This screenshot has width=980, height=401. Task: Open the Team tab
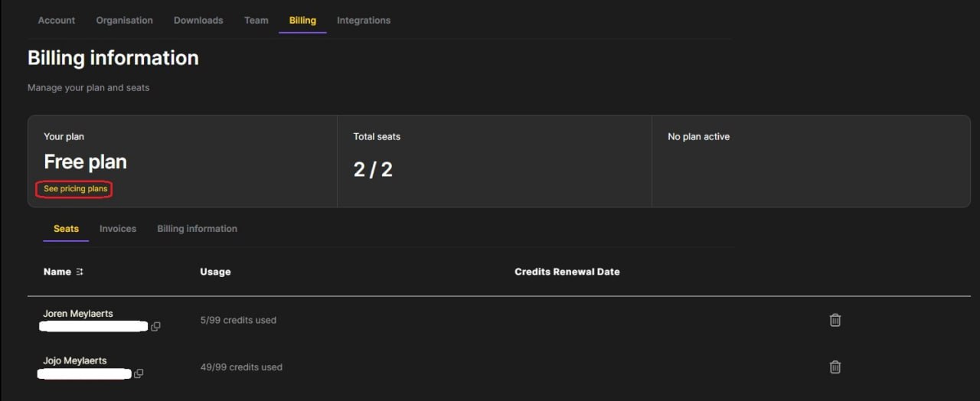pyautogui.click(x=256, y=21)
